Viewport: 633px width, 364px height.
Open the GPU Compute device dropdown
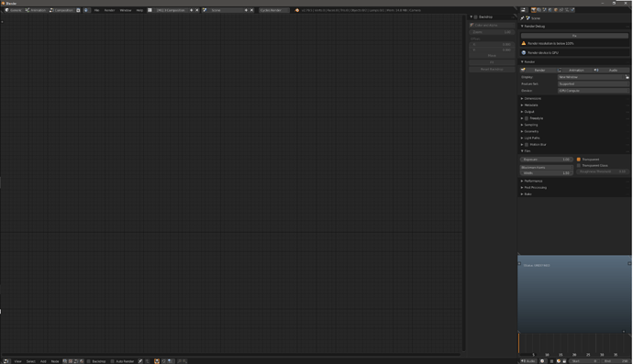tap(593, 91)
